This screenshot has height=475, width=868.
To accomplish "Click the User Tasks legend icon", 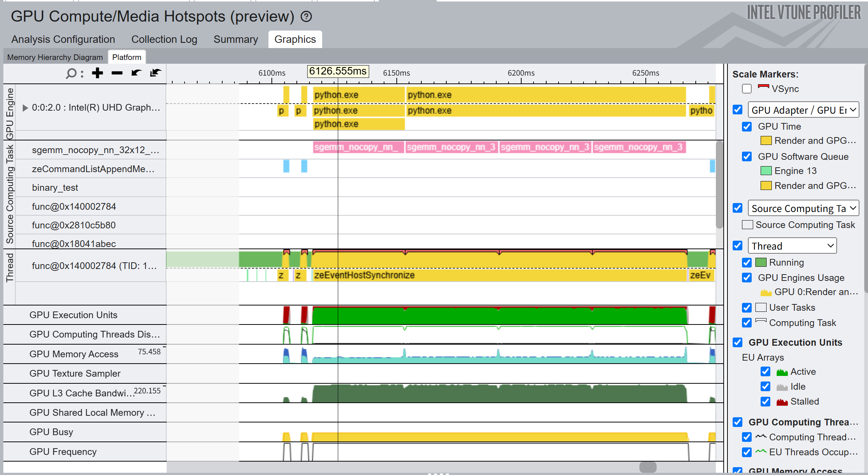I will pos(761,307).
